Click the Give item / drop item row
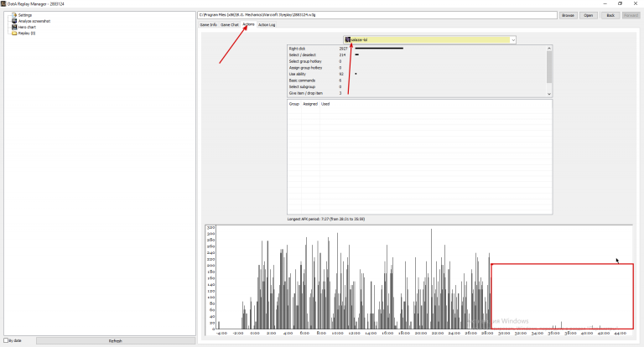The width and height of the screenshot is (644, 347). (x=417, y=93)
